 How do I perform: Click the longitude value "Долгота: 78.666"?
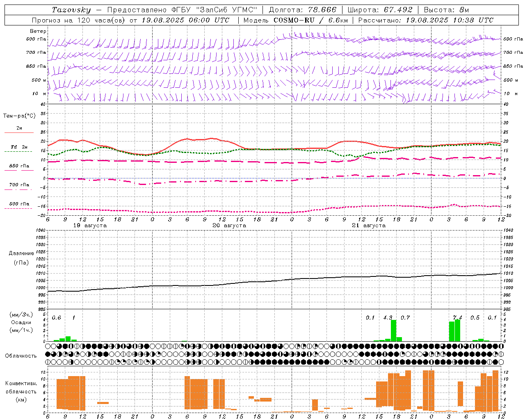[x=302, y=10]
